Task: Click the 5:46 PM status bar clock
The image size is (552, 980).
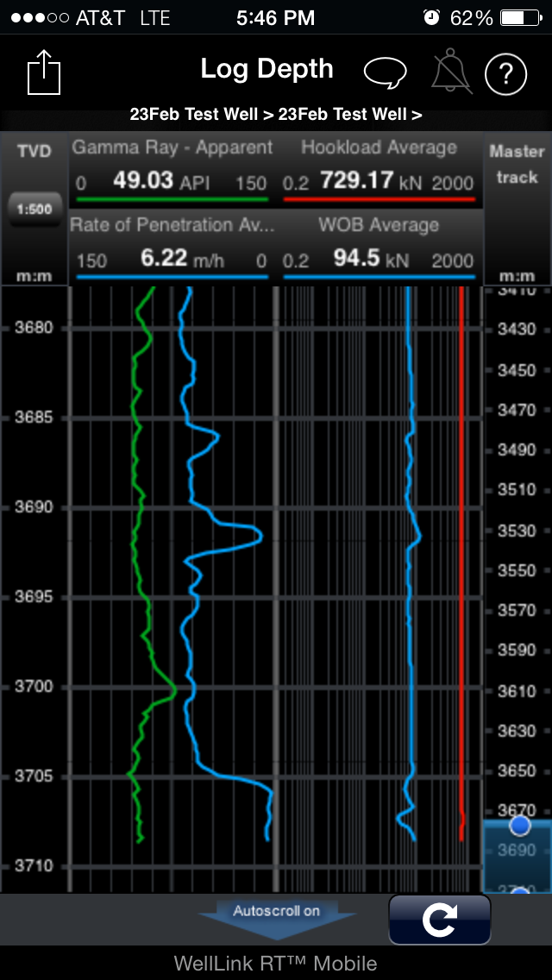Action: 276,18
